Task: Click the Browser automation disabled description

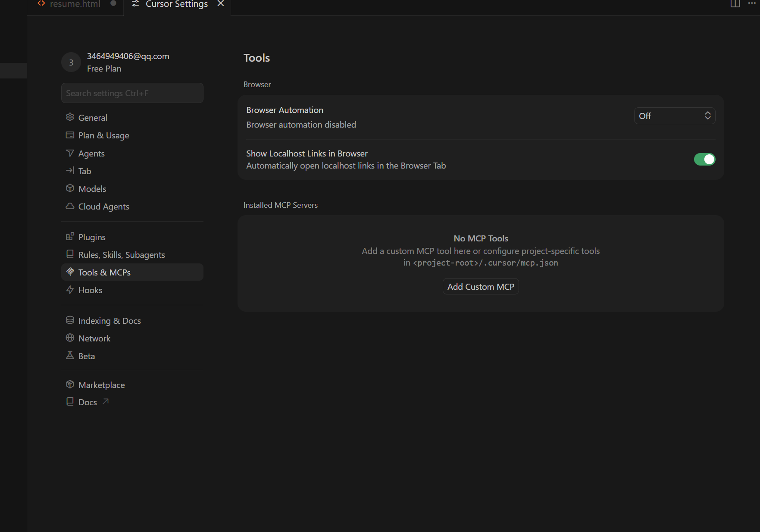Action: [x=301, y=125]
